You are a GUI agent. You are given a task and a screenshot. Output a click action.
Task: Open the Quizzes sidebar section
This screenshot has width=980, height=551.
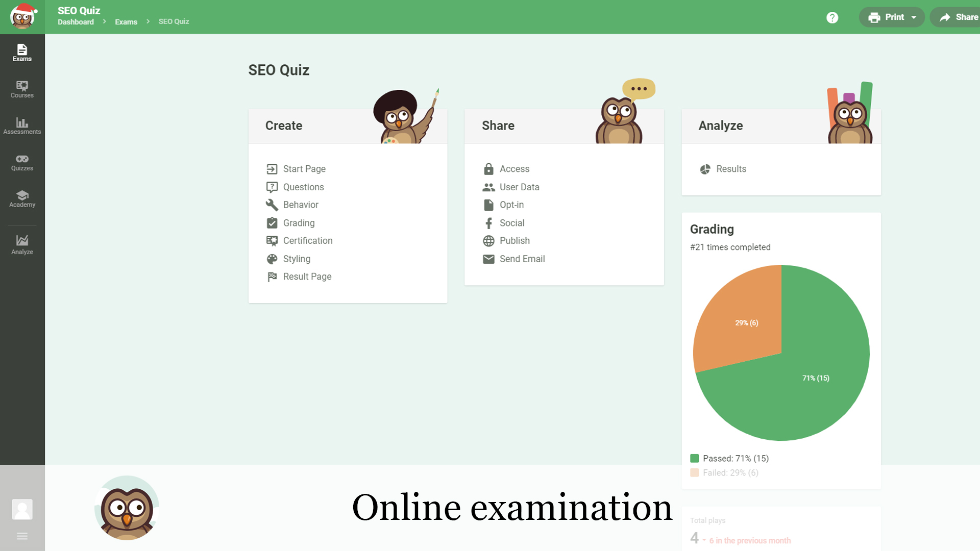[22, 162]
